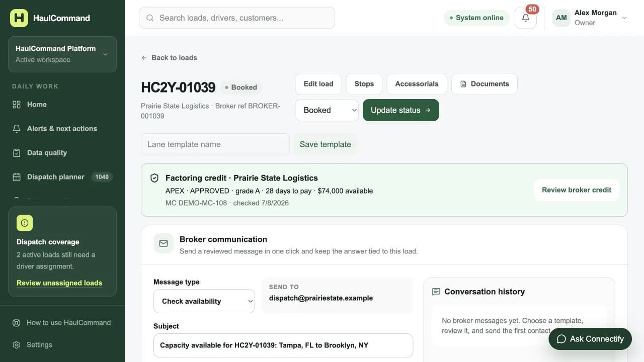Open the notifications bell icon

tap(526, 18)
